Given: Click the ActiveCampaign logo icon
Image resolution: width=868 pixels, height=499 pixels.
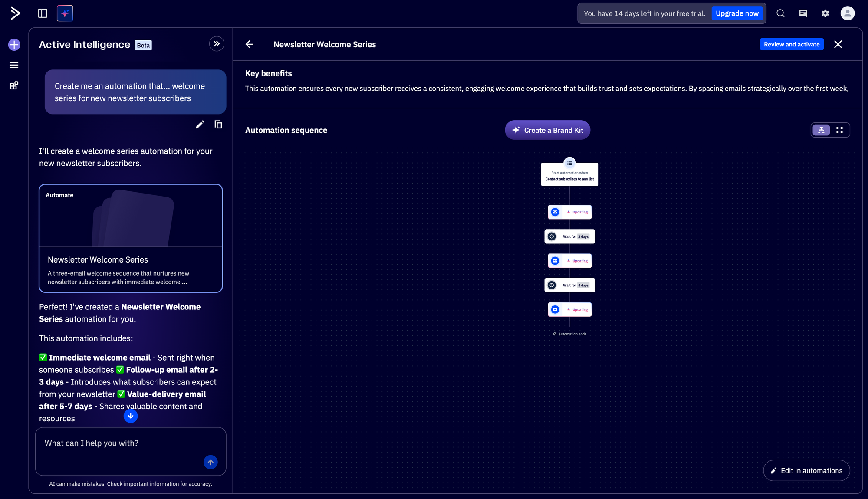Looking at the screenshot, I should click(x=15, y=13).
